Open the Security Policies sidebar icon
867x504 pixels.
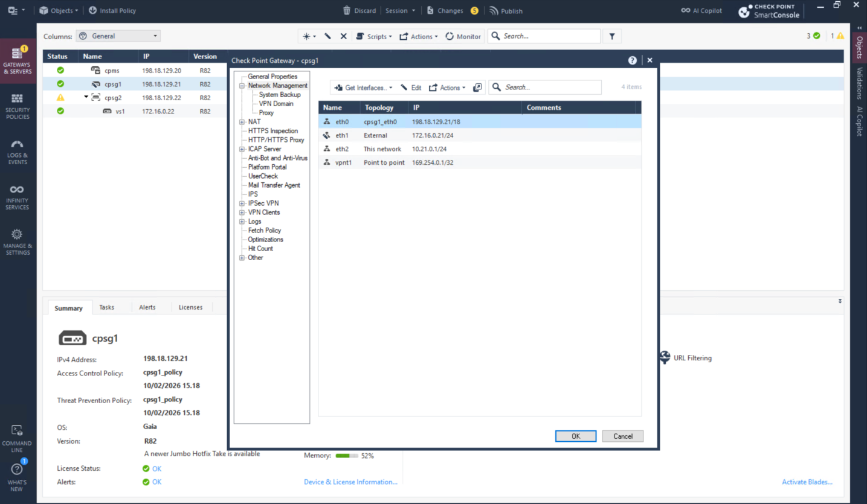(x=17, y=106)
